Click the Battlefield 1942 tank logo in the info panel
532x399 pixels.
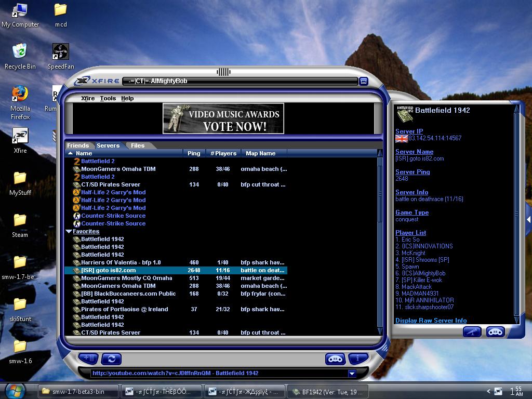click(x=405, y=114)
